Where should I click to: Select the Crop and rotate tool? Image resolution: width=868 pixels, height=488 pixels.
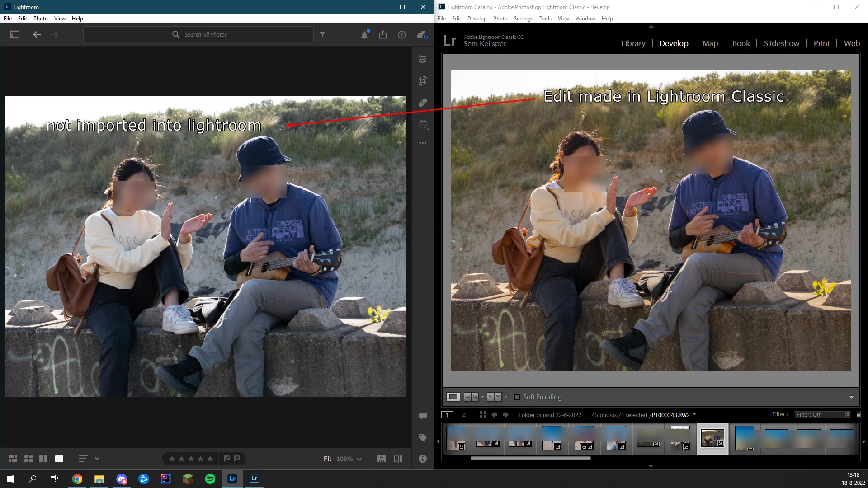click(422, 81)
